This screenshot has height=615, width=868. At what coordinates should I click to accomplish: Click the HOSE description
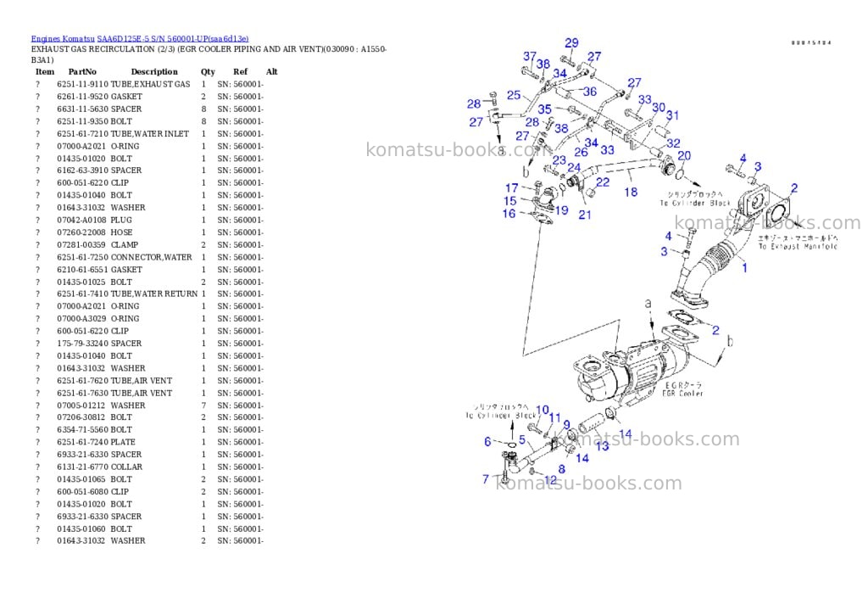click(122, 232)
